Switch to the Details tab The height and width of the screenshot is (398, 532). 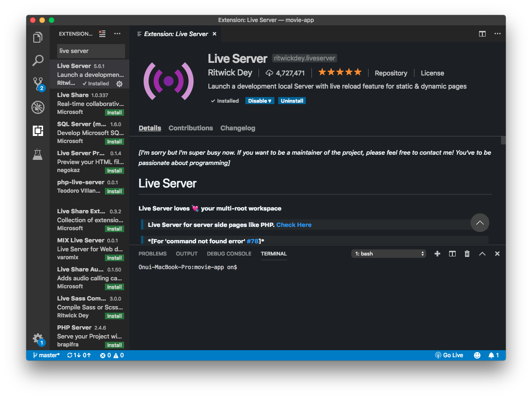pos(150,128)
